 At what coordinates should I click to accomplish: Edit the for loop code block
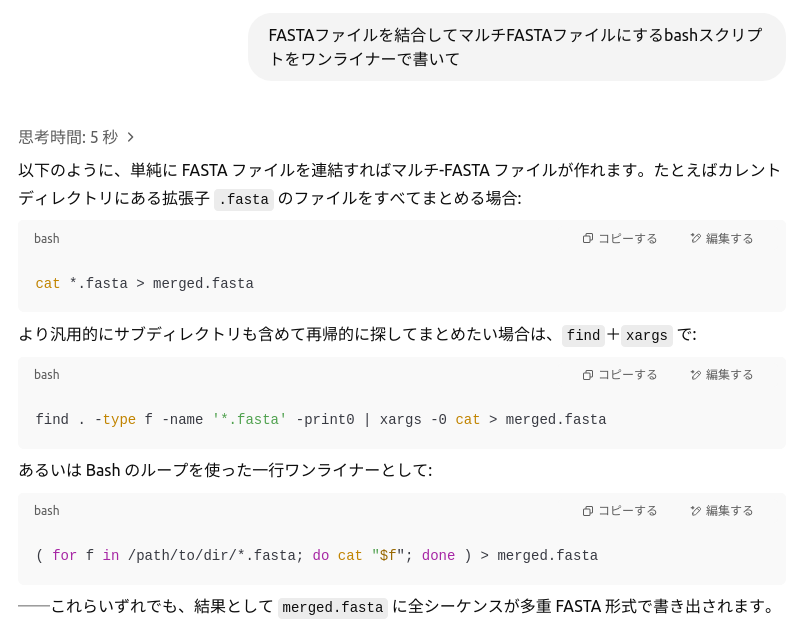tap(722, 511)
